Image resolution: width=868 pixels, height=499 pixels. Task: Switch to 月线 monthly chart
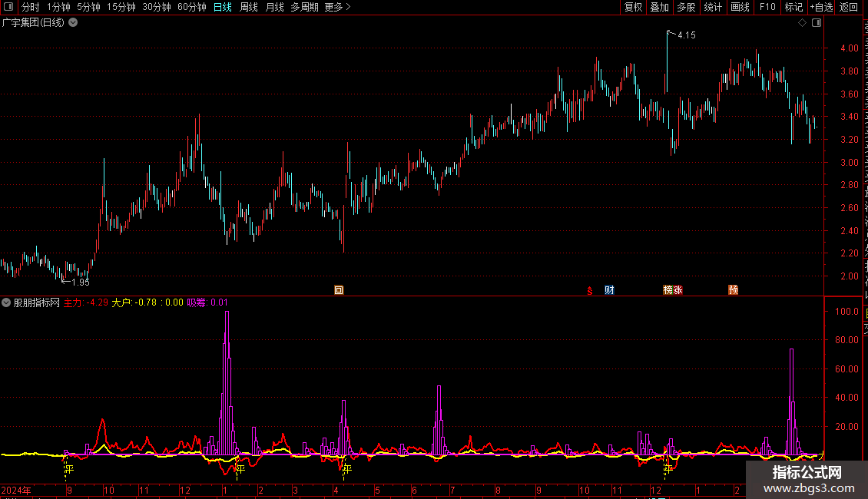point(274,7)
